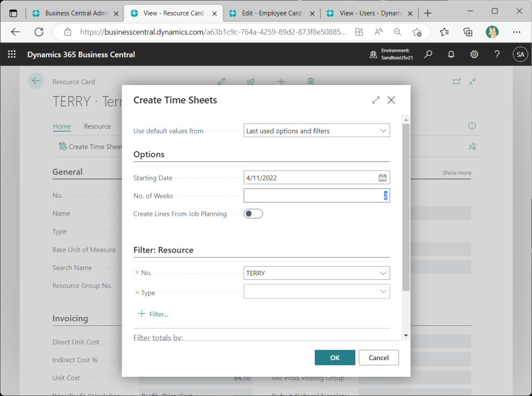
Task: Open browser Settings and more menu
Action: pos(516,32)
